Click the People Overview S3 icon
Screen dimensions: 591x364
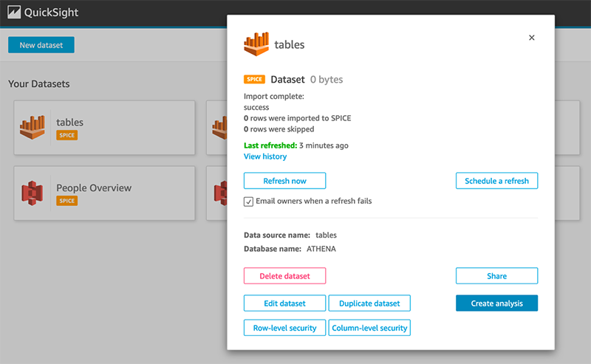[33, 193]
